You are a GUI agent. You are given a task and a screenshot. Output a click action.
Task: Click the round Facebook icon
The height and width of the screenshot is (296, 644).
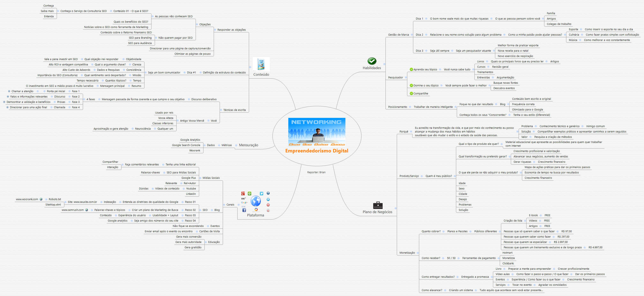coord(268,193)
